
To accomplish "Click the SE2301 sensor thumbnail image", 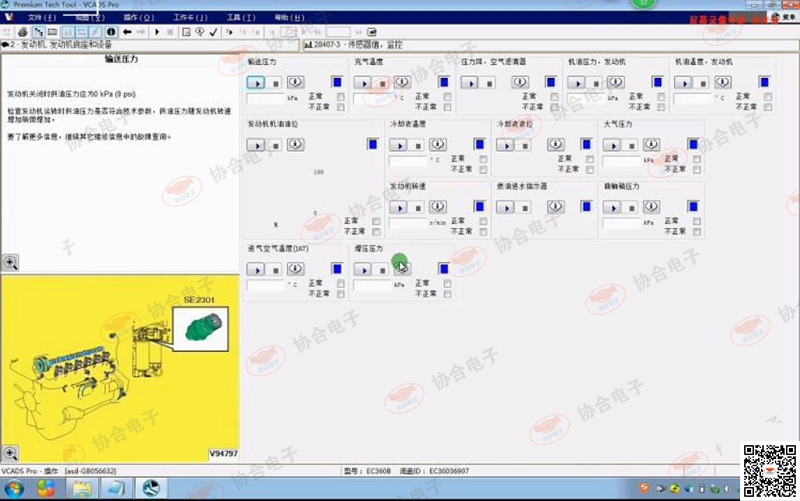I will point(201,329).
